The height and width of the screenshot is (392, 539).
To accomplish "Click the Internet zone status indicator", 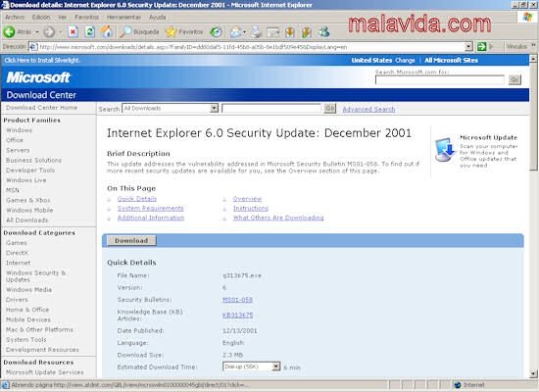I will pyautogui.click(x=469, y=385).
